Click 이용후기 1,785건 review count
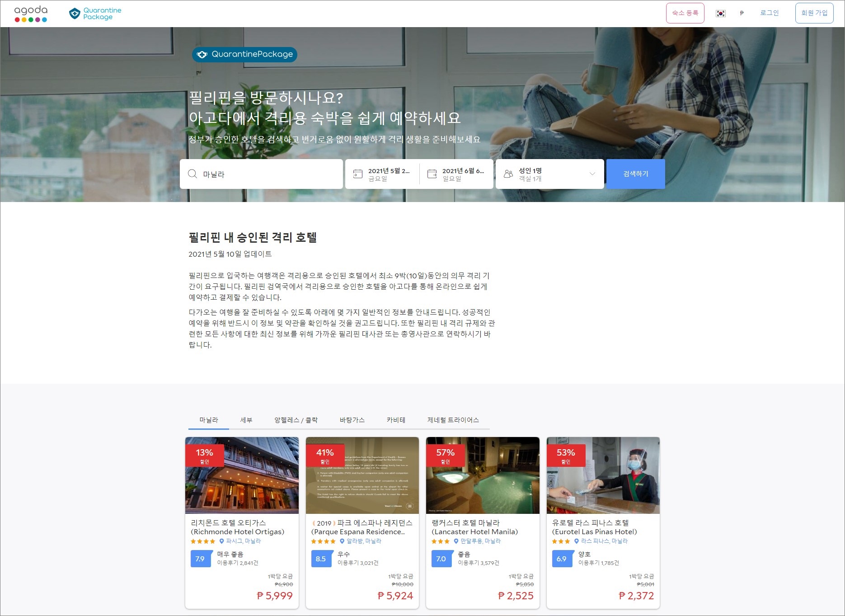This screenshot has width=845, height=616. click(599, 563)
